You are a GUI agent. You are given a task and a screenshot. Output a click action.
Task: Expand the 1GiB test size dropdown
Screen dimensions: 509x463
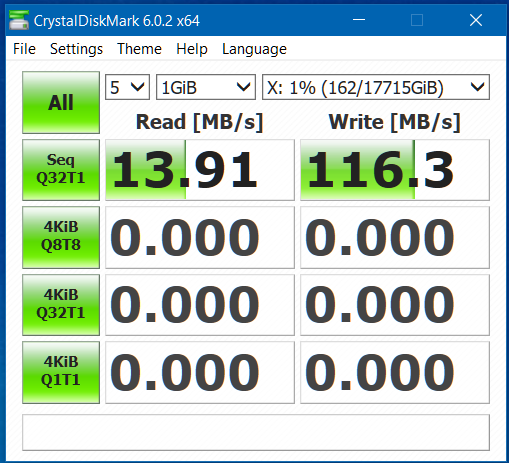tap(206, 87)
